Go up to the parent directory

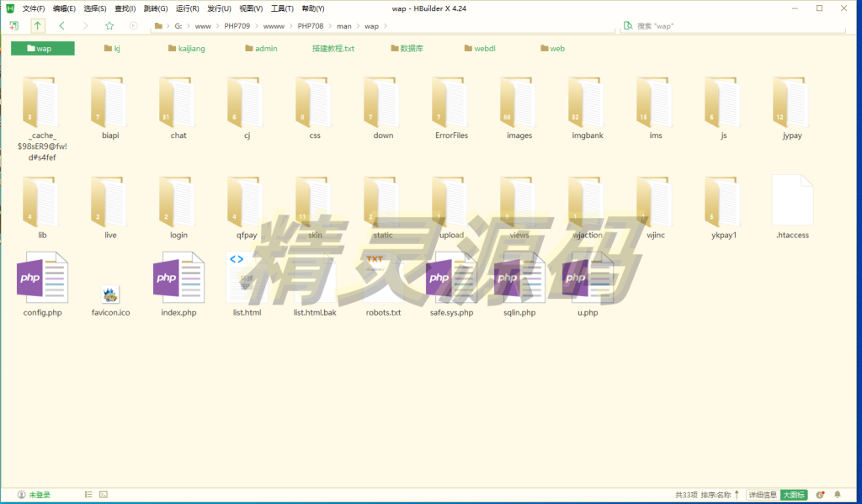coord(37,26)
